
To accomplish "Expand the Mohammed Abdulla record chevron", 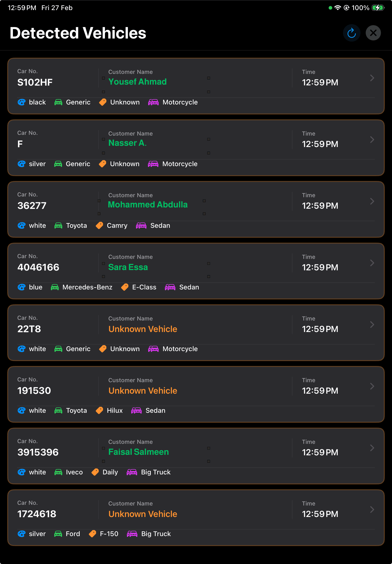I will click(372, 201).
